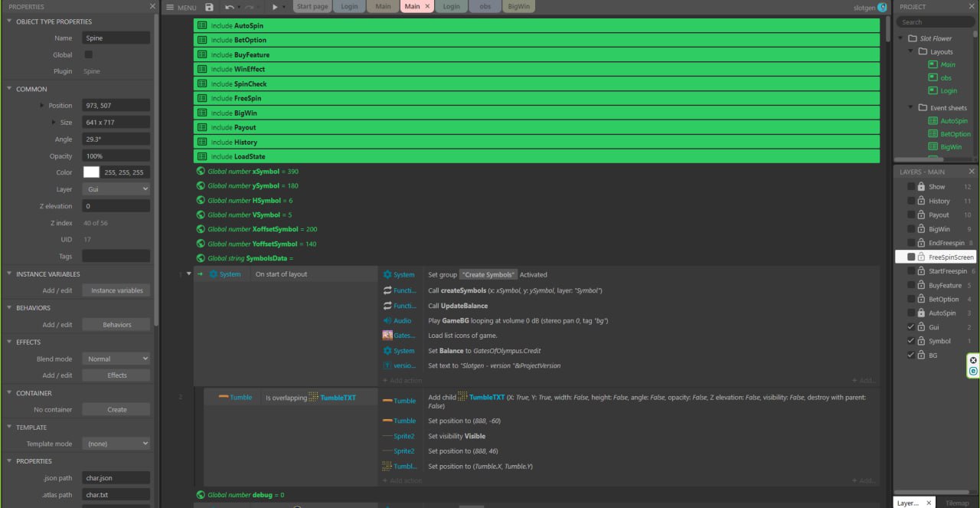This screenshot has width=980, height=508.
Task: Click the obs layout icon in Project
Action: [x=933, y=77]
